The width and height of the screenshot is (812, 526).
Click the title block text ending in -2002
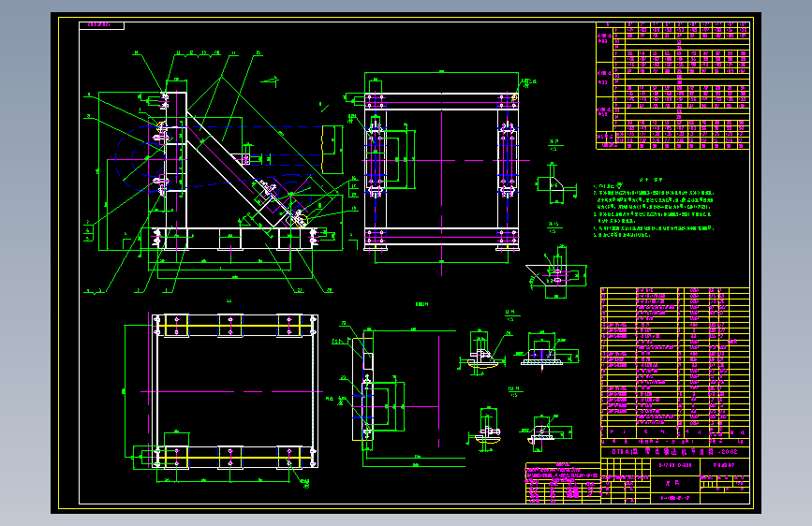[675, 451]
